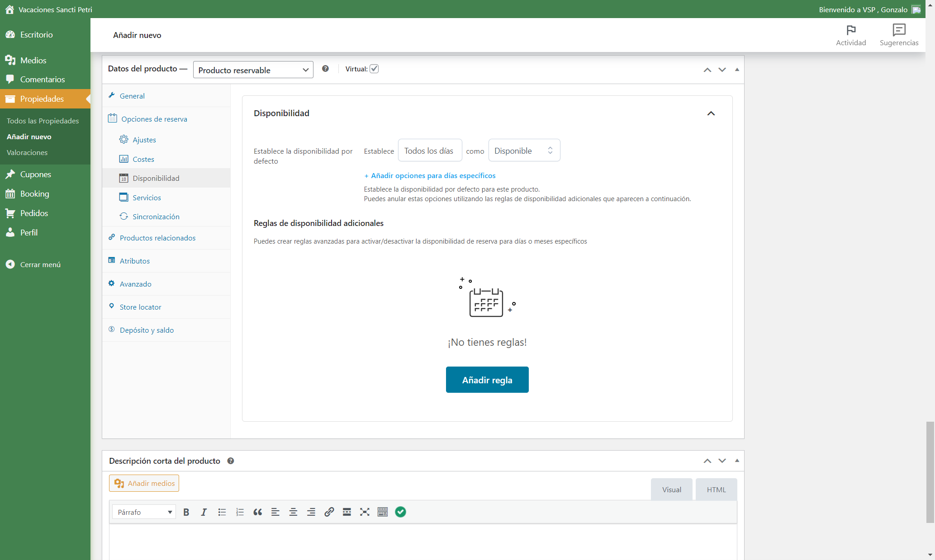The image size is (935, 560).
Task: Align text left in editor
Action: (x=275, y=512)
